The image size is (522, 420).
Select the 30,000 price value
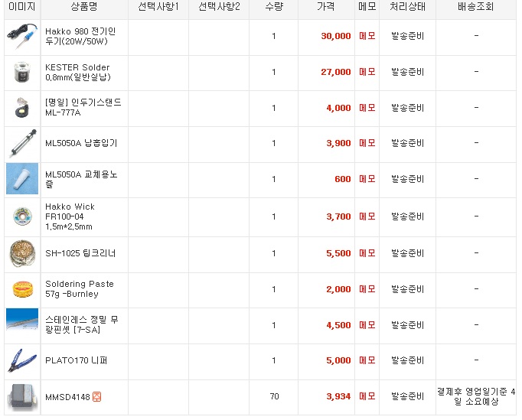(x=336, y=36)
